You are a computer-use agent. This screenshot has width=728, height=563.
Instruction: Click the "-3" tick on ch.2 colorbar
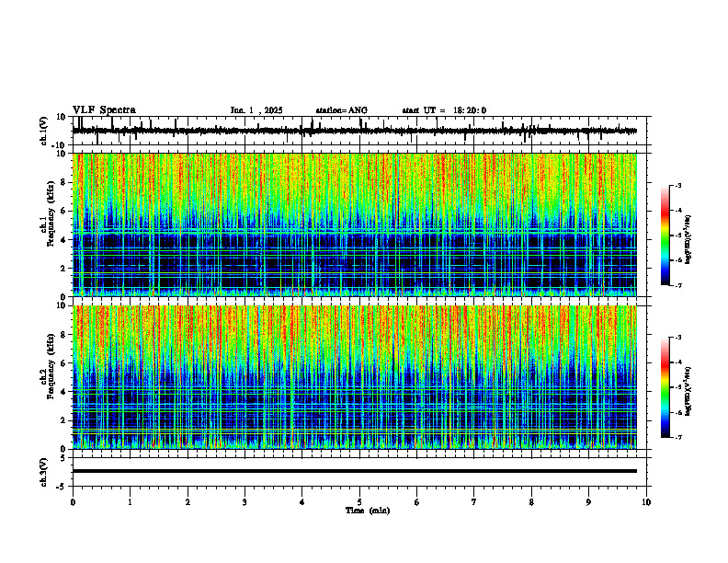coord(678,338)
